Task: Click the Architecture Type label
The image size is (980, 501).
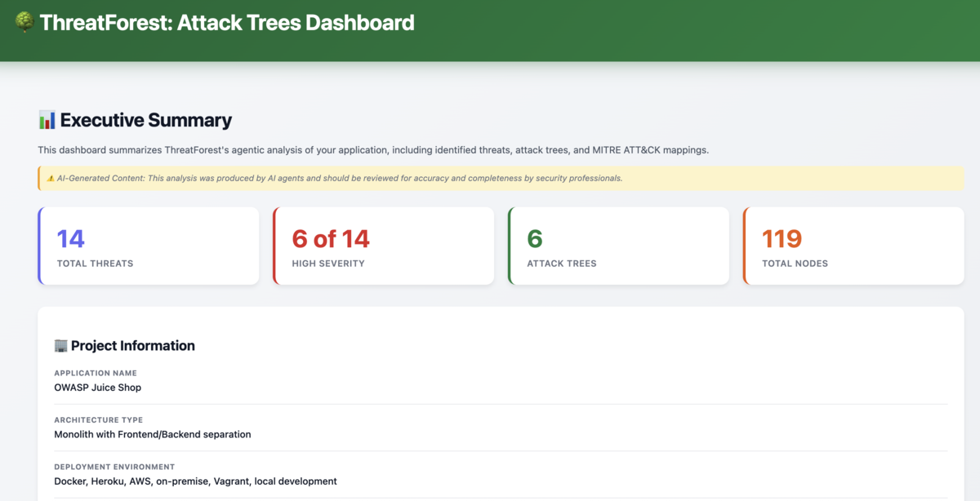Action: click(x=98, y=420)
